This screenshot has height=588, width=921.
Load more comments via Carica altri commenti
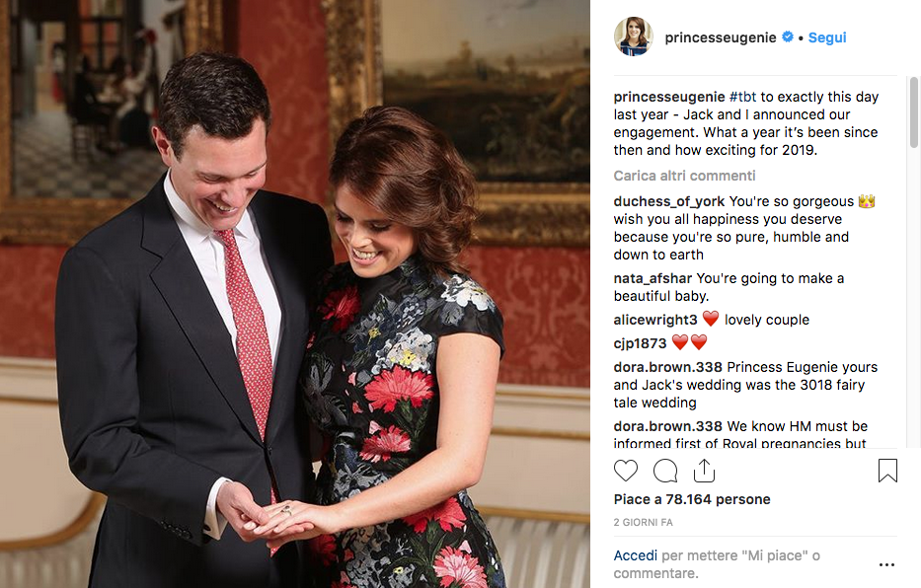click(684, 176)
